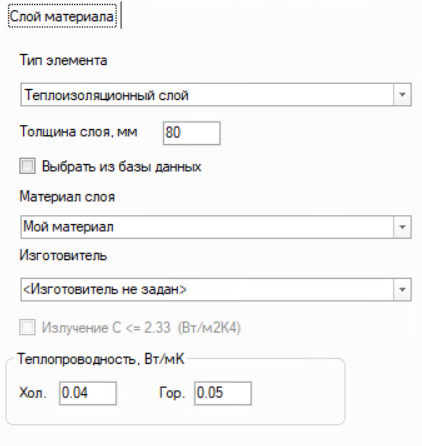Open the Материал слоя dropdown arrow

pyautogui.click(x=402, y=227)
